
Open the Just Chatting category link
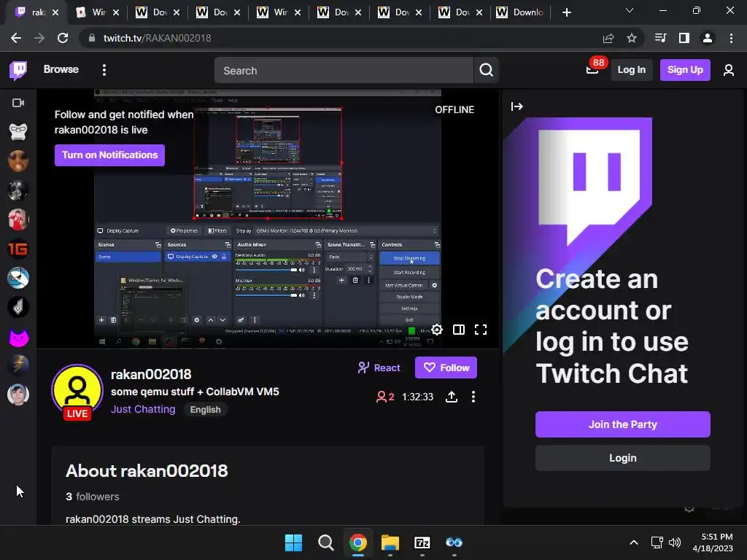(x=143, y=410)
